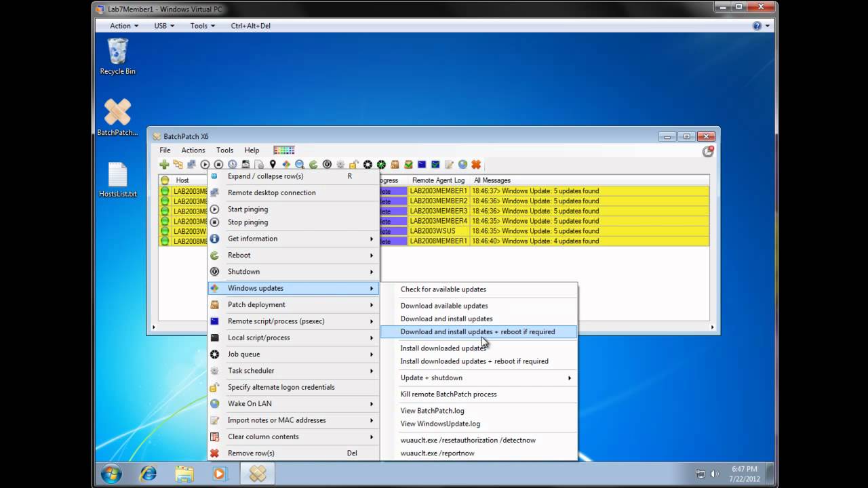Click the magnifying glass toolbar icon
This screenshot has height=488, width=868.
[300, 164]
